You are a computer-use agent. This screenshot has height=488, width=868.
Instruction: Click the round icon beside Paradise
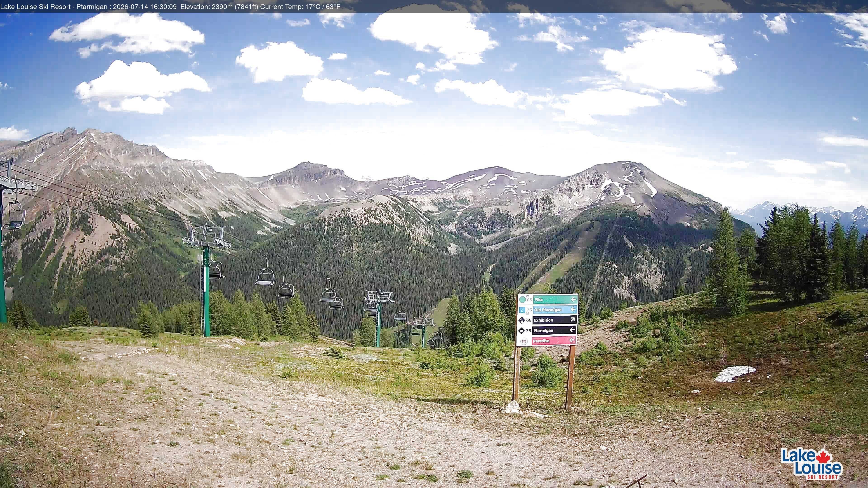524,341
